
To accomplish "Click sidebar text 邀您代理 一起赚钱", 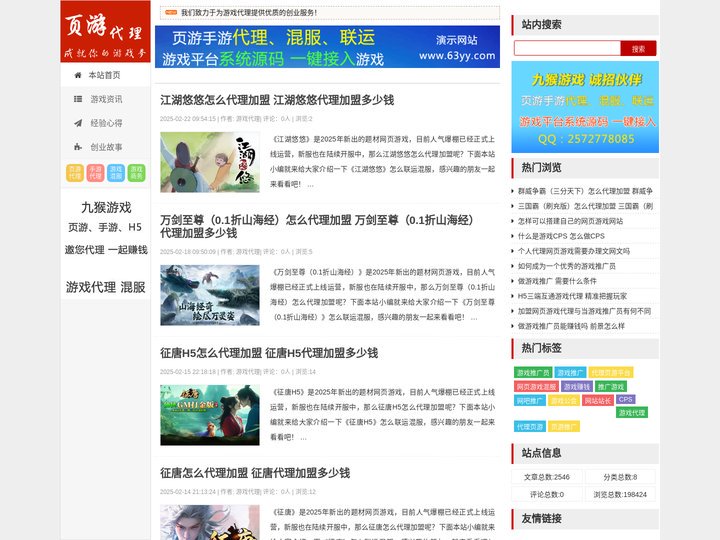I will (x=106, y=250).
